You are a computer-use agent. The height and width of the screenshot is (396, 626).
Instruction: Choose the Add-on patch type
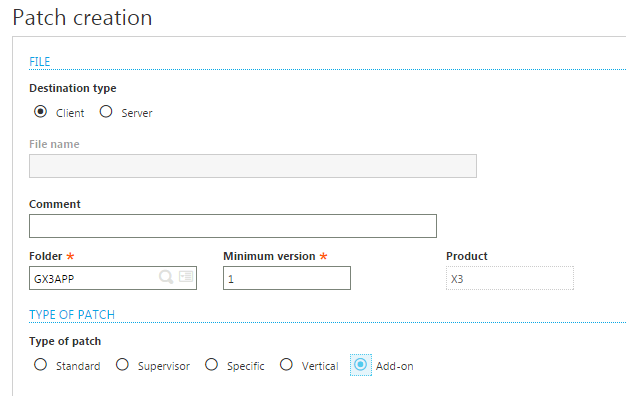click(361, 365)
